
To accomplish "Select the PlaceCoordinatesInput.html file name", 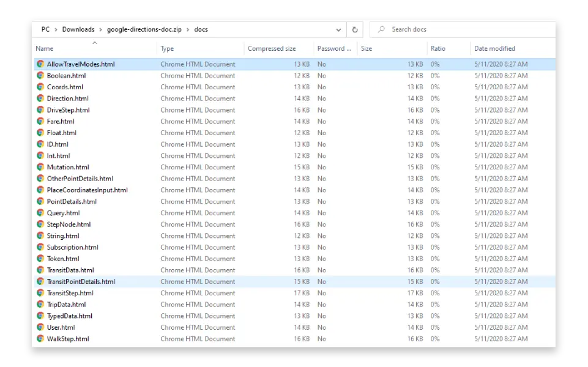I will [87, 190].
